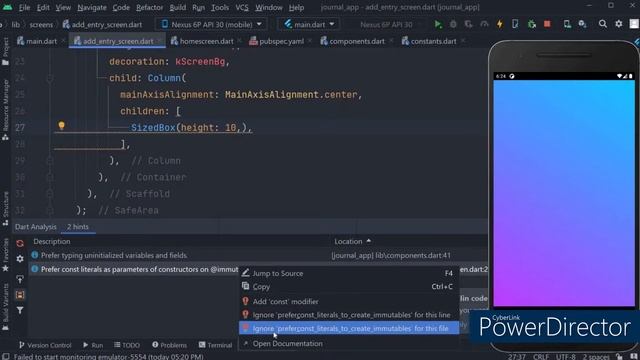
Task: Choose Copy in the context menu
Action: point(349,287)
